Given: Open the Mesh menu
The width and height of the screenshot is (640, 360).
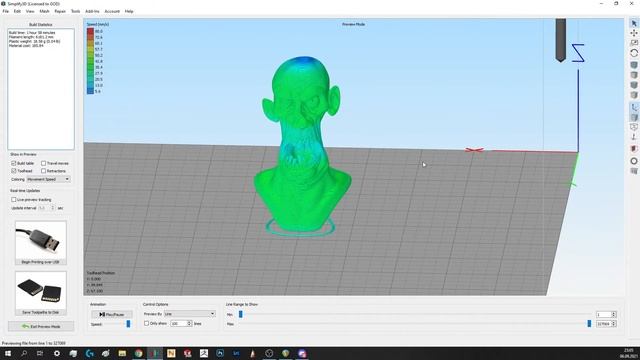Looking at the screenshot, I should click(x=44, y=11).
